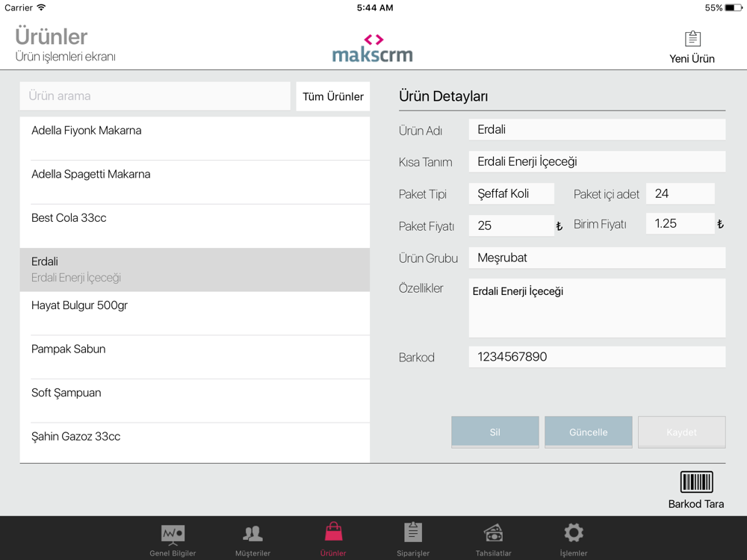Click the Ürün Adı field

(597, 129)
